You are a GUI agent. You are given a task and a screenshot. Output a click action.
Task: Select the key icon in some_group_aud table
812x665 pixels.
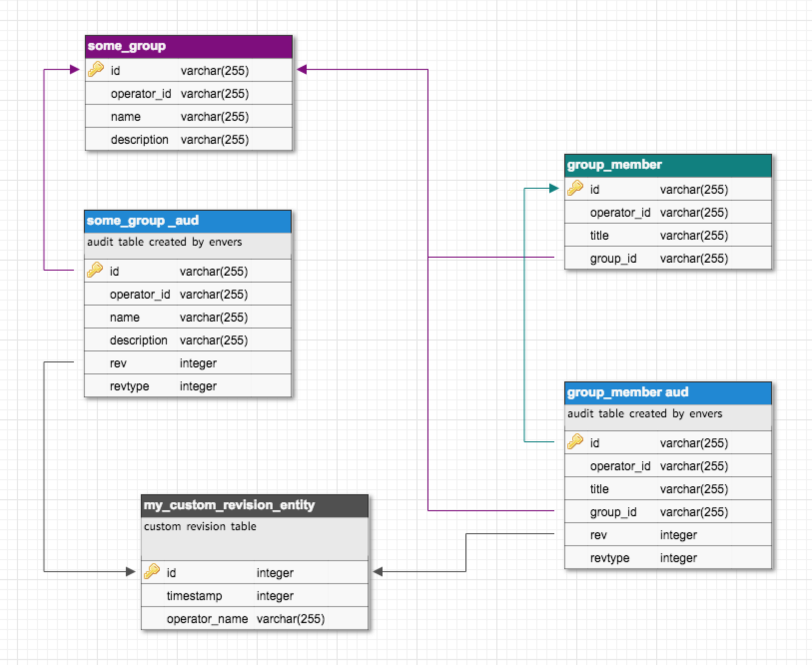click(x=95, y=270)
